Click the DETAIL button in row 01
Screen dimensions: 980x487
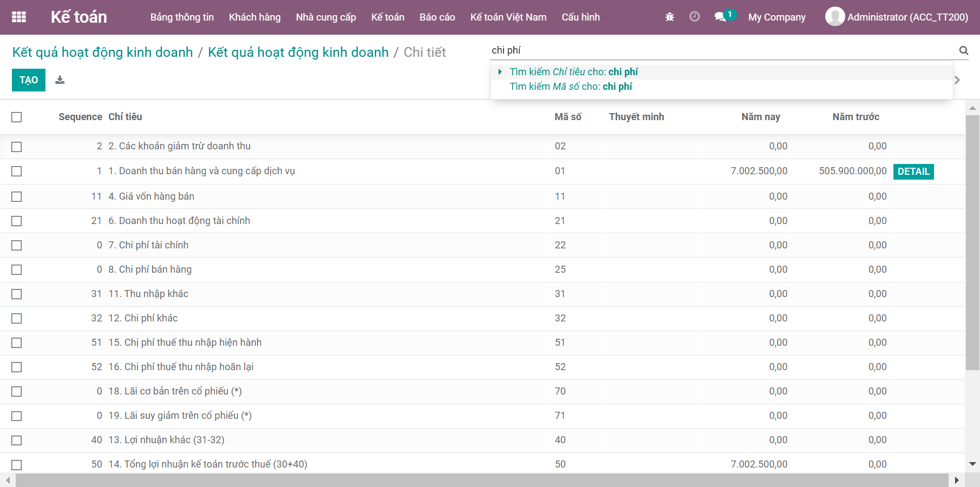coord(913,172)
